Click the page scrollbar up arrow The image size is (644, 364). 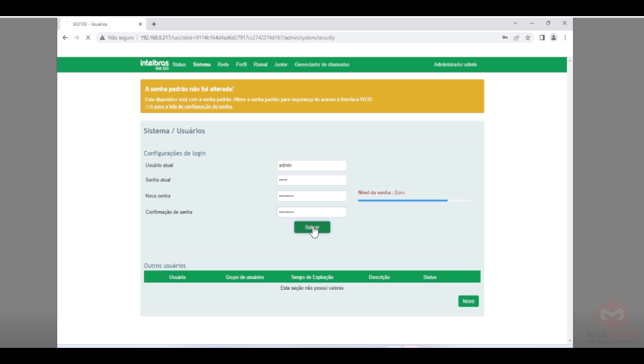coord(570,61)
